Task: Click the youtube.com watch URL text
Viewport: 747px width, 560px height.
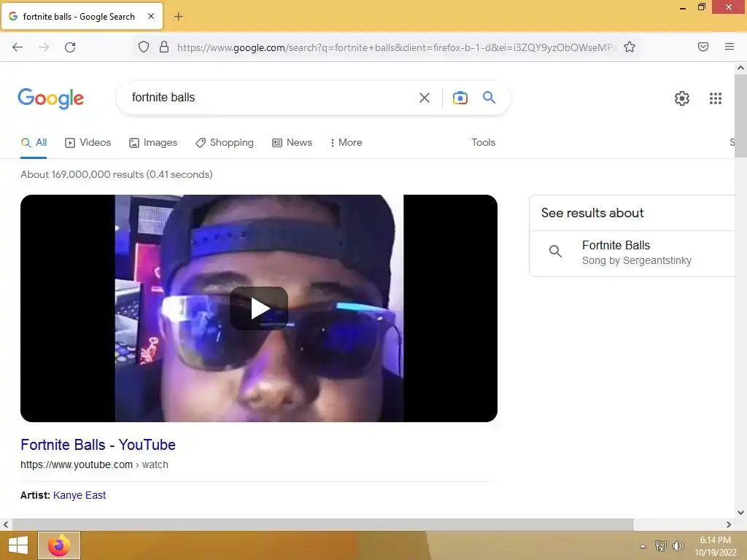Action: tap(94, 464)
